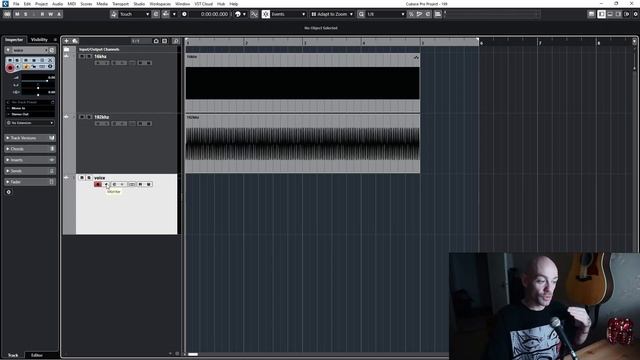This screenshot has height=360, width=640.
Task: Toggle solo on the 192khz track
Action: 89,117
